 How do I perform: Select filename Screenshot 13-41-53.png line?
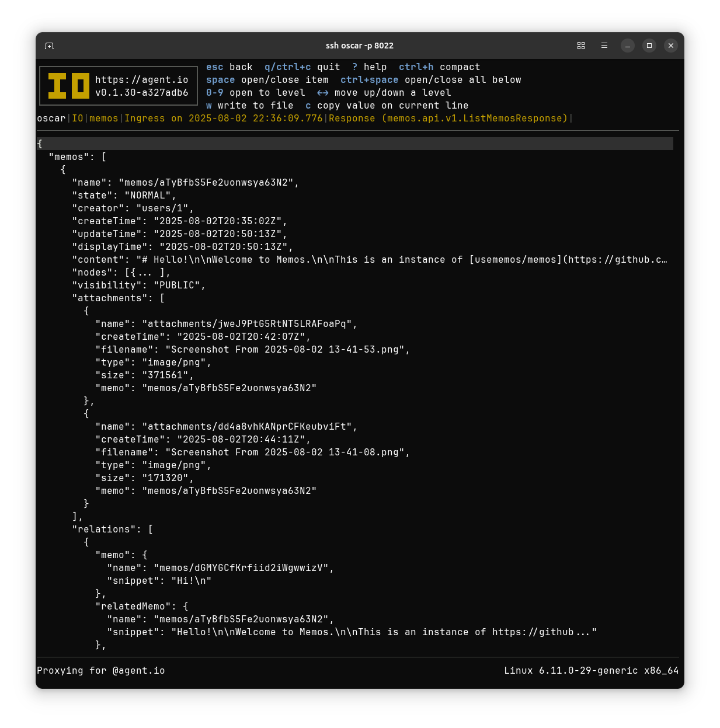point(253,350)
